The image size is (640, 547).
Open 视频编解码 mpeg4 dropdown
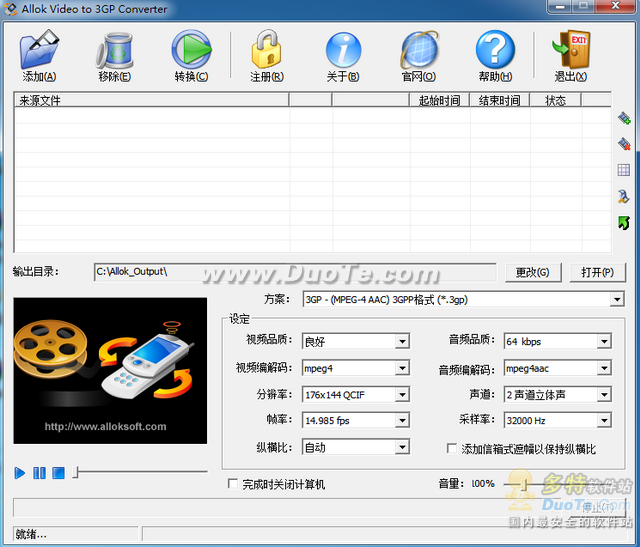point(402,368)
